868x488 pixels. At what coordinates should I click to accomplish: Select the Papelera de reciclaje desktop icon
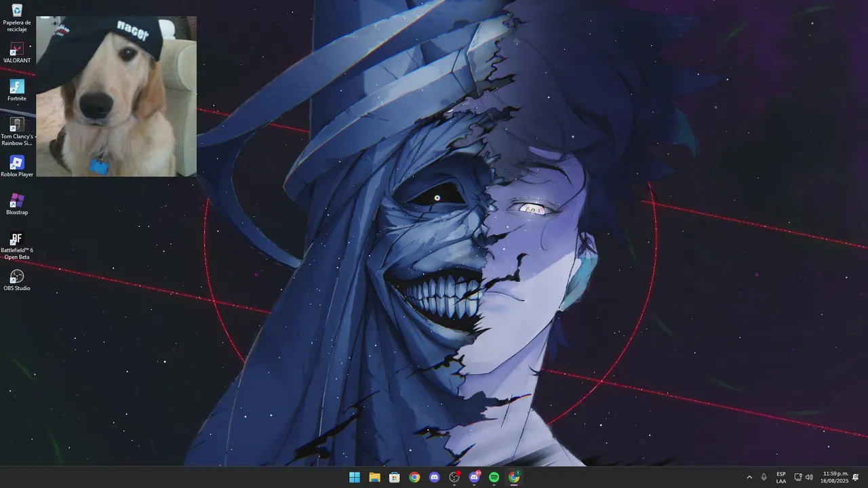coord(17,18)
